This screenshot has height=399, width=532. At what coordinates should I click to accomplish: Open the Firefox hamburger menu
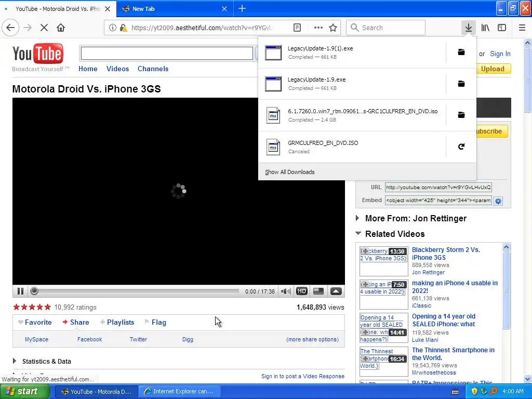[522, 28]
